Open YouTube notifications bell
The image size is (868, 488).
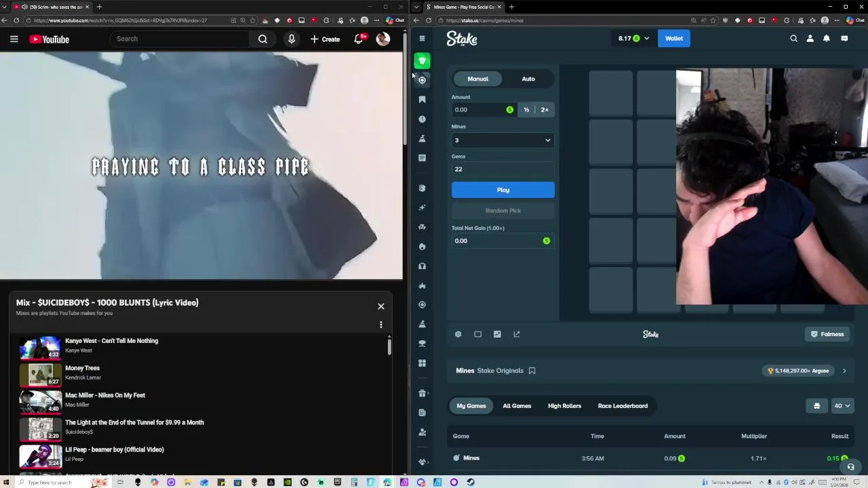tap(359, 39)
